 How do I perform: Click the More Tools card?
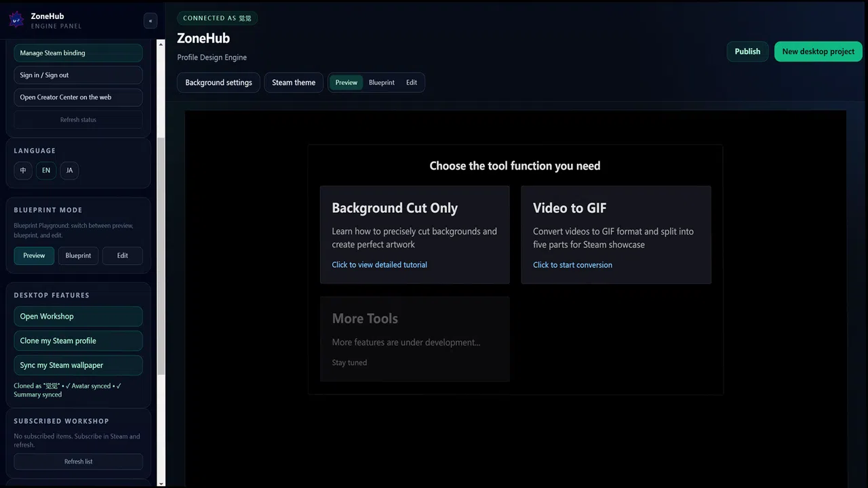[414, 339]
